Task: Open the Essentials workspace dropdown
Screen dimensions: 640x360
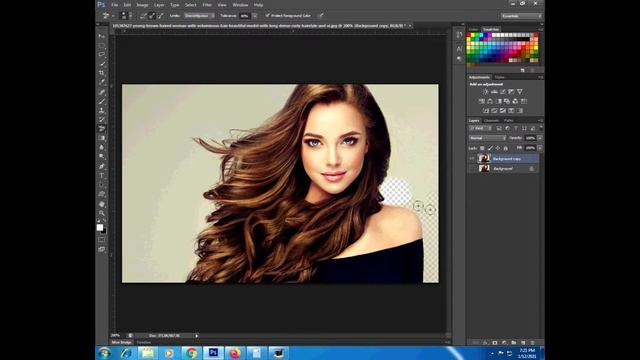Action: click(521, 16)
